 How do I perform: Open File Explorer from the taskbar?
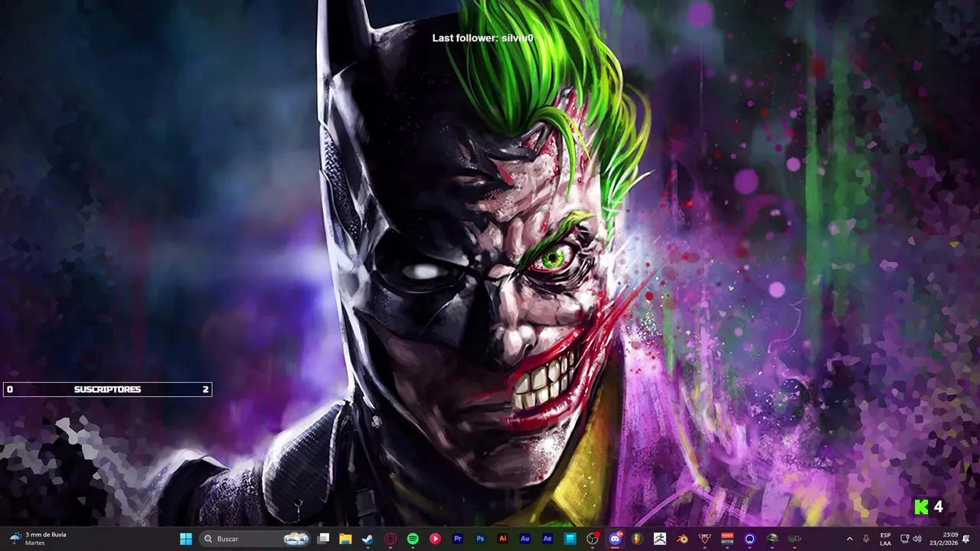click(345, 539)
